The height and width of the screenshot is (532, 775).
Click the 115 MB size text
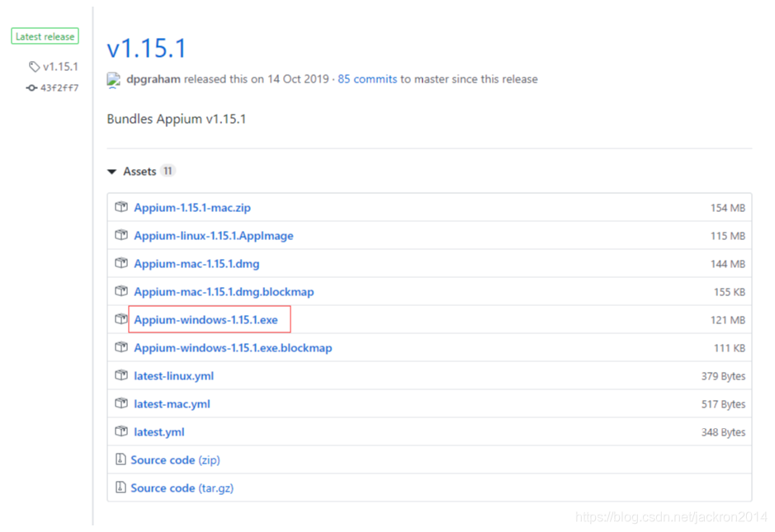click(728, 236)
